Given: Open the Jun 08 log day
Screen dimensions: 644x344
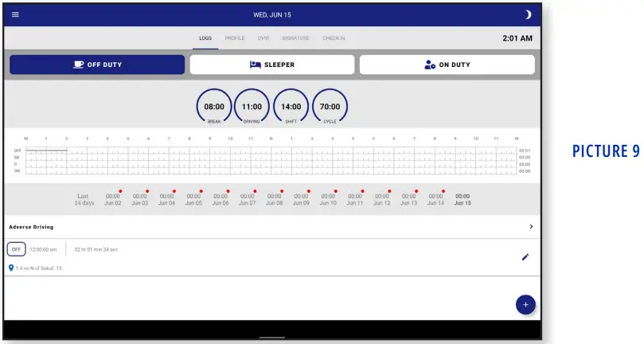Looking at the screenshot, I should (x=274, y=199).
